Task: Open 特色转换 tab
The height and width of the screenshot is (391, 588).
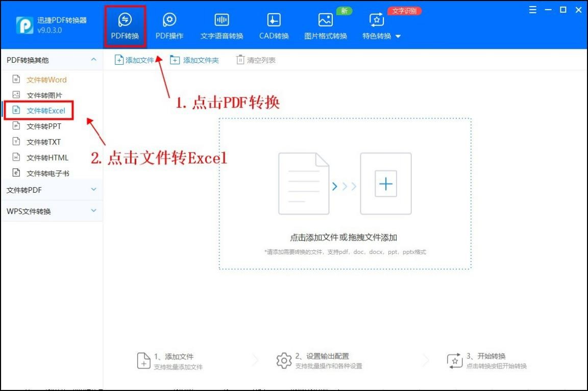Action: (x=377, y=26)
